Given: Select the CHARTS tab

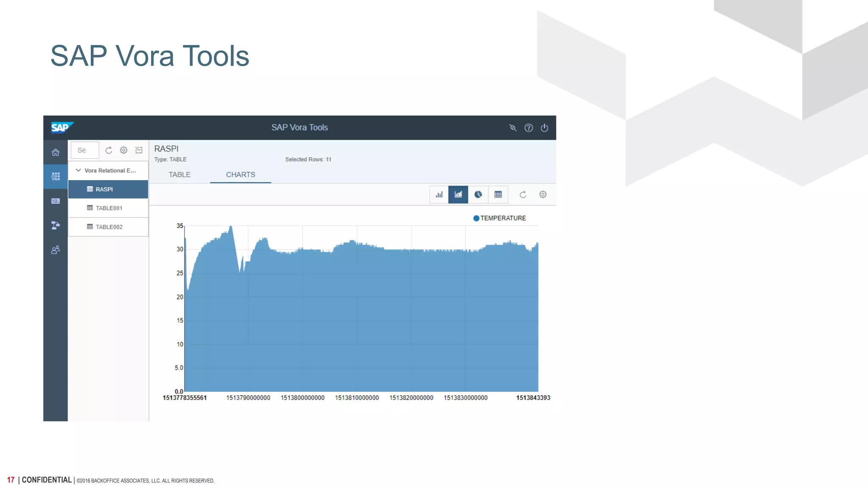Looking at the screenshot, I should (x=240, y=175).
